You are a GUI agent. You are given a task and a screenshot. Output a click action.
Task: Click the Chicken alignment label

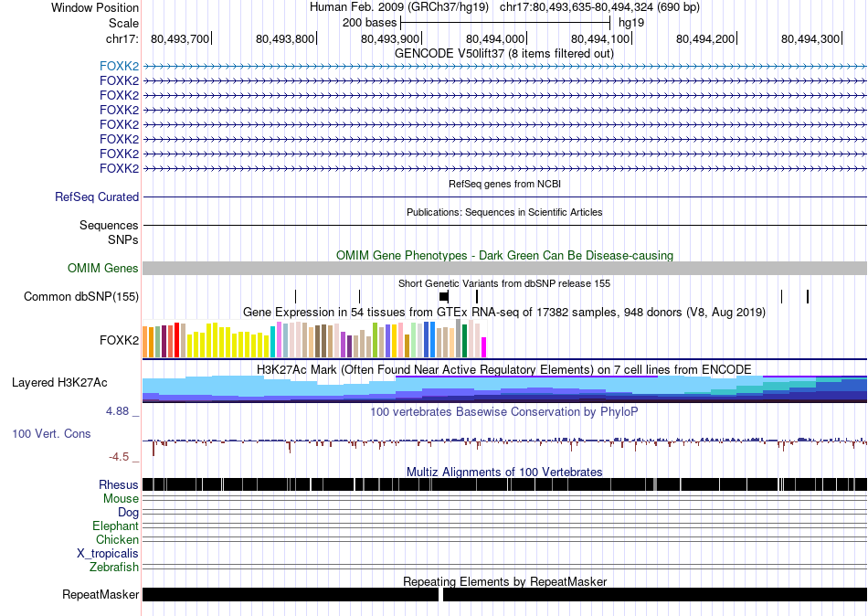click(117, 539)
